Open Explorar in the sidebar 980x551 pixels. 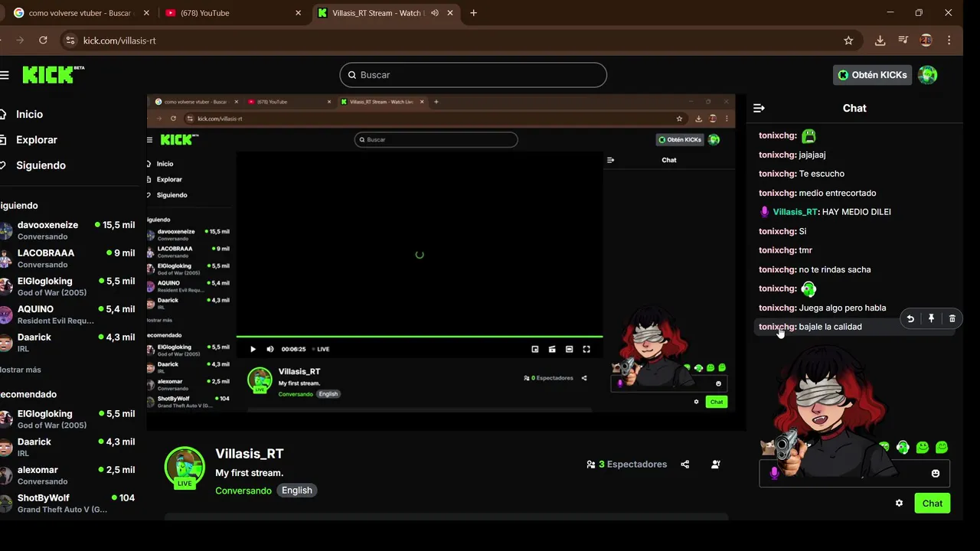click(x=37, y=140)
